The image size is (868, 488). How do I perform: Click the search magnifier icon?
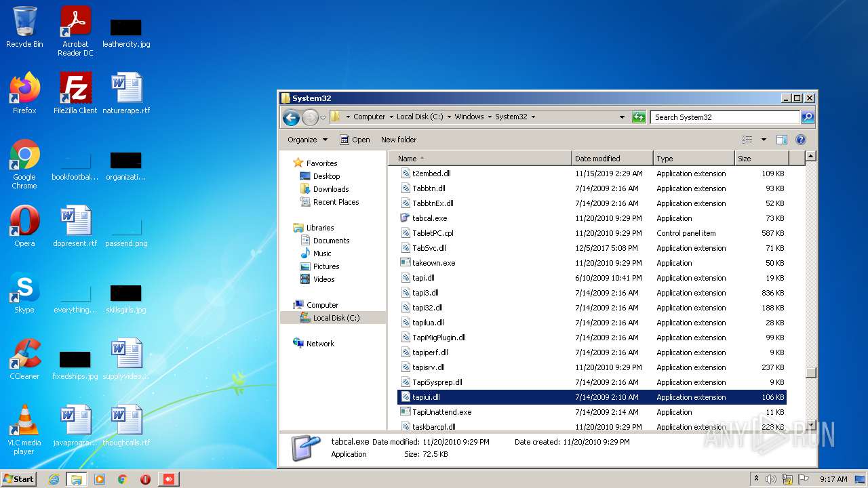[807, 117]
